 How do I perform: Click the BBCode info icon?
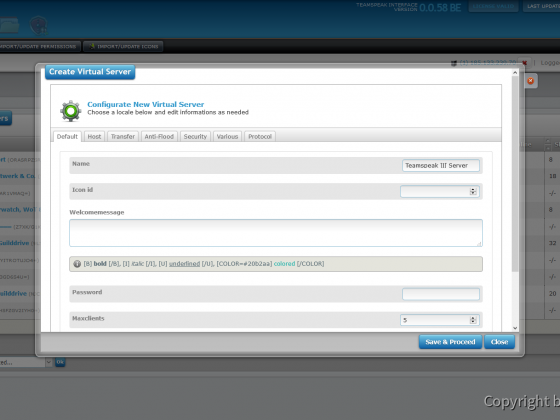77,264
